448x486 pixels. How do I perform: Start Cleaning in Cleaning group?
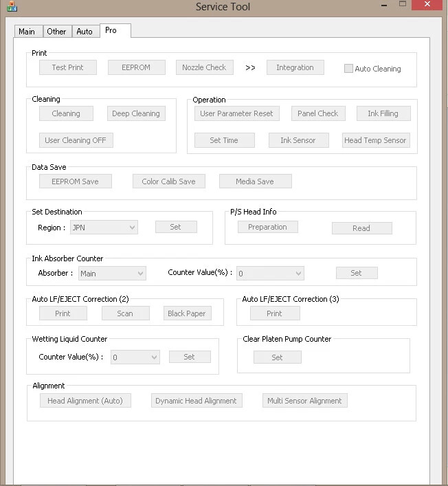pyautogui.click(x=66, y=113)
